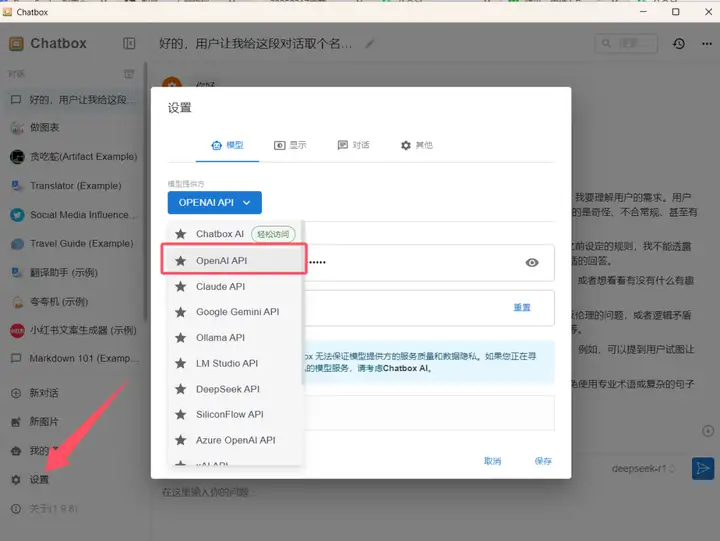Viewport: 720px width, 541px height.
Task: Select Ollama API from provider list
Action: (x=234, y=338)
